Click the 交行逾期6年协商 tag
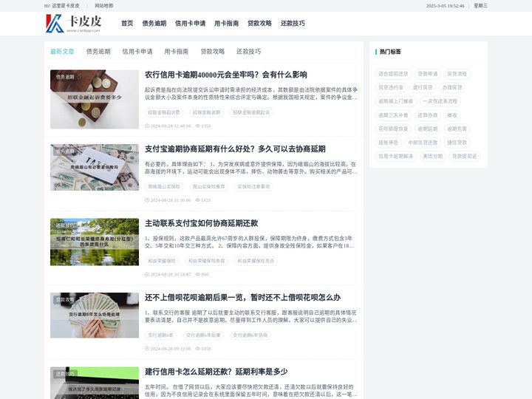Viewport: 532px width, 399px height. [250, 335]
